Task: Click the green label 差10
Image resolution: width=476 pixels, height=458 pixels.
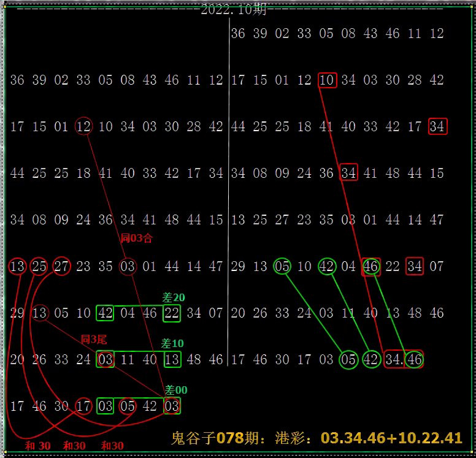Action: (x=172, y=343)
